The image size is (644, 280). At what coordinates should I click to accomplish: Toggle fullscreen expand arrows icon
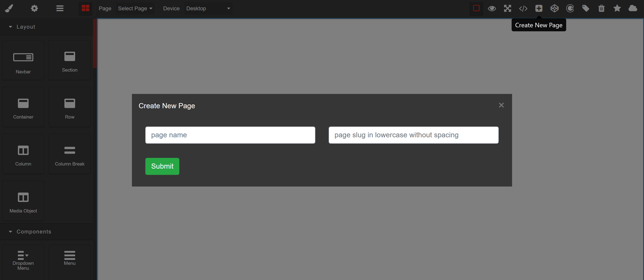tap(508, 8)
